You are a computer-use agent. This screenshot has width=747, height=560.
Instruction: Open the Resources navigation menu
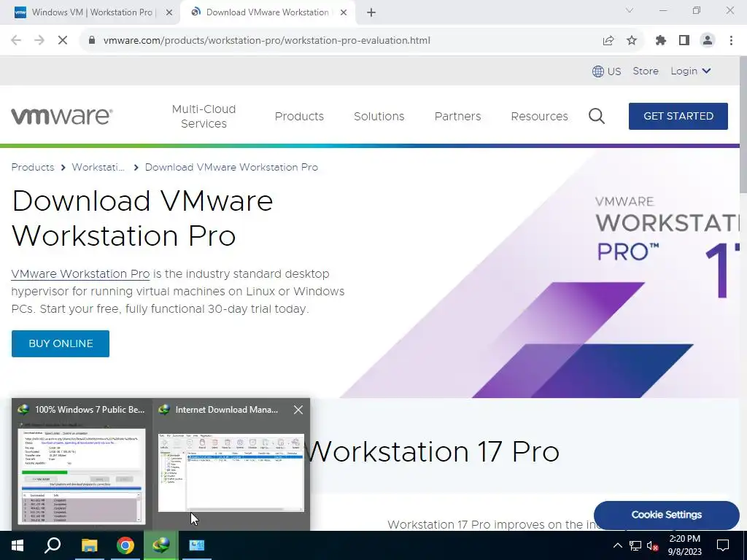click(539, 116)
